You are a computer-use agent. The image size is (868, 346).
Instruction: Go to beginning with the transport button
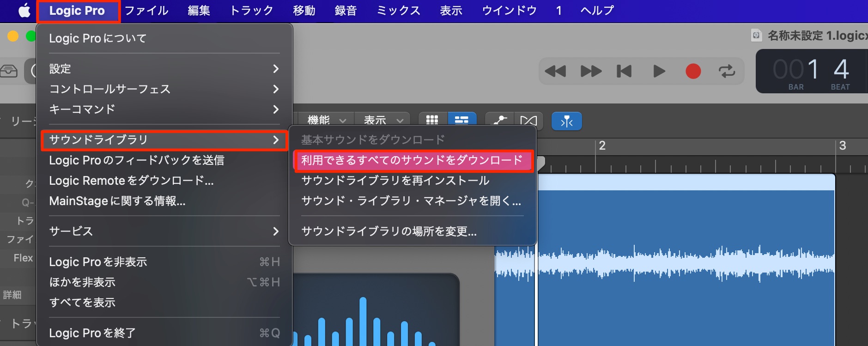pos(624,71)
